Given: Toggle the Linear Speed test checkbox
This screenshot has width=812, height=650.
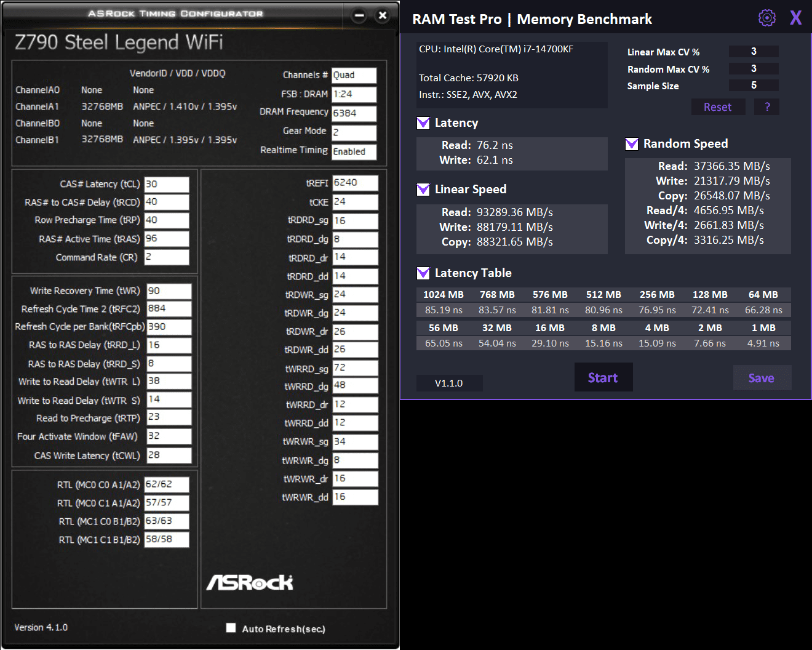Looking at the screenshot, I should (423, 190).
